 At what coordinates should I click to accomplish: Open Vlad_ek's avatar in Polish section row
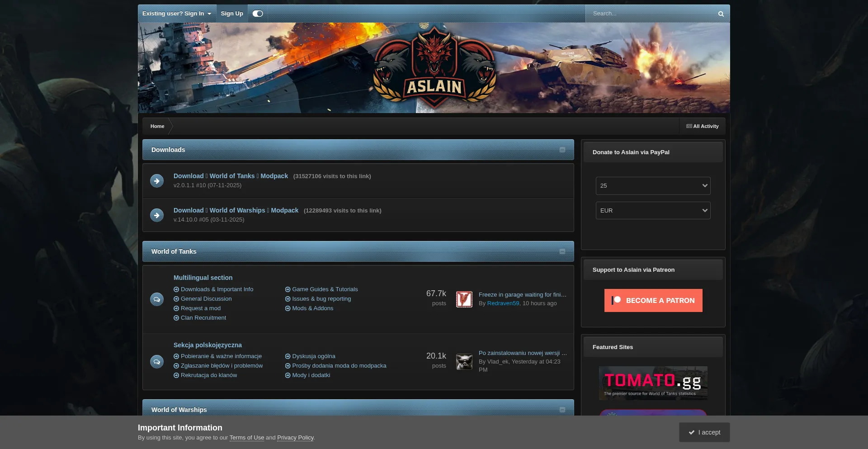click(464, 362)
